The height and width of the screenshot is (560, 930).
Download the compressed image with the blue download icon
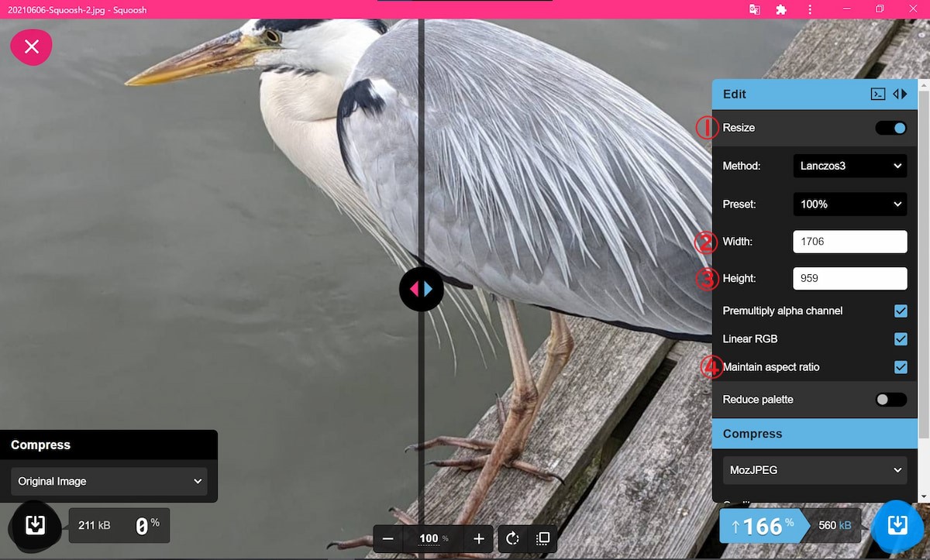[897, 525]
